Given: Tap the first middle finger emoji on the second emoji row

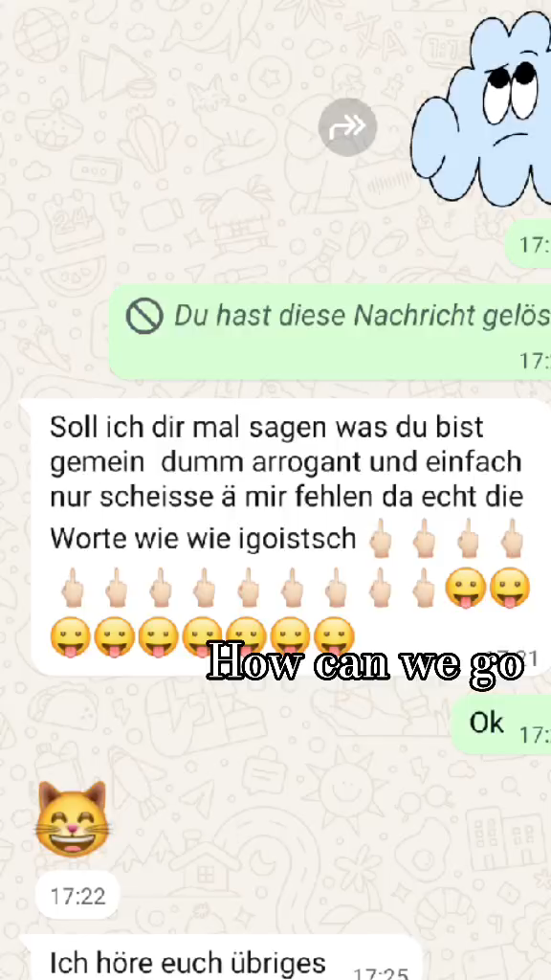Looking at the screenshot, I should (x=73, y=589).
